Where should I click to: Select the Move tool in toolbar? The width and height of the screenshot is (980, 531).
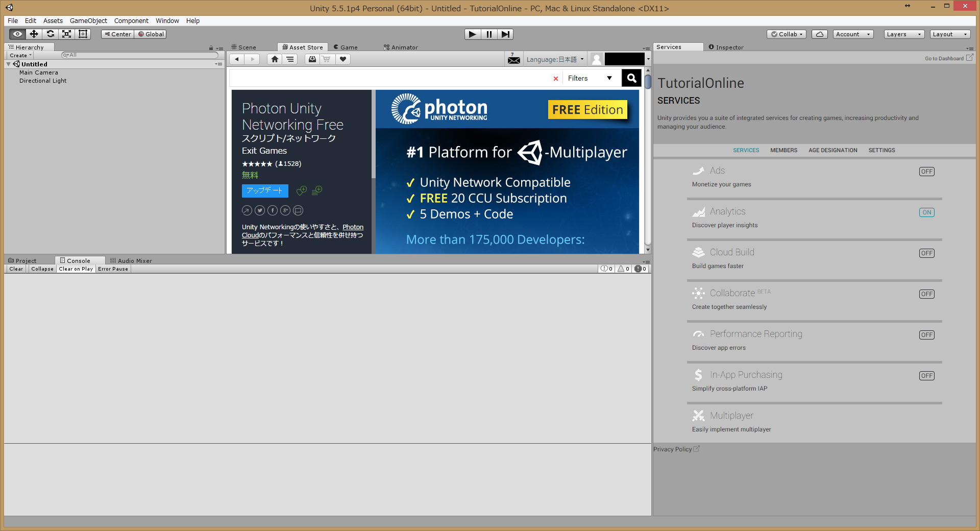pos(34,34)
